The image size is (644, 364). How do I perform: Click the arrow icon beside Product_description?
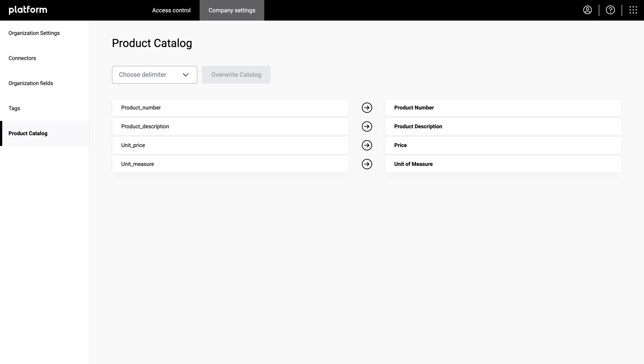367,126
